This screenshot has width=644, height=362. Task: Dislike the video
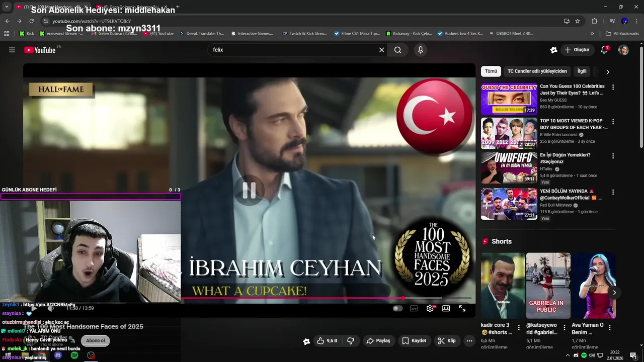tap(351, 340)
